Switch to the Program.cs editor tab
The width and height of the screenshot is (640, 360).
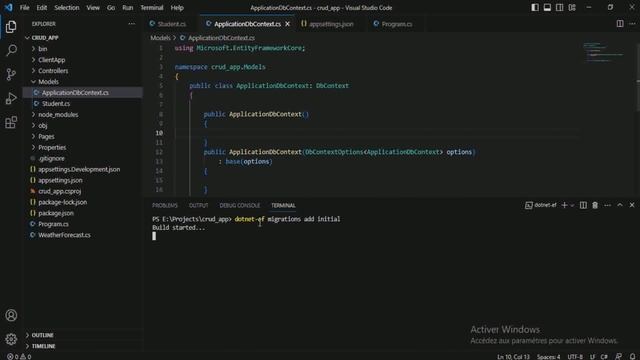click(396, 24)
